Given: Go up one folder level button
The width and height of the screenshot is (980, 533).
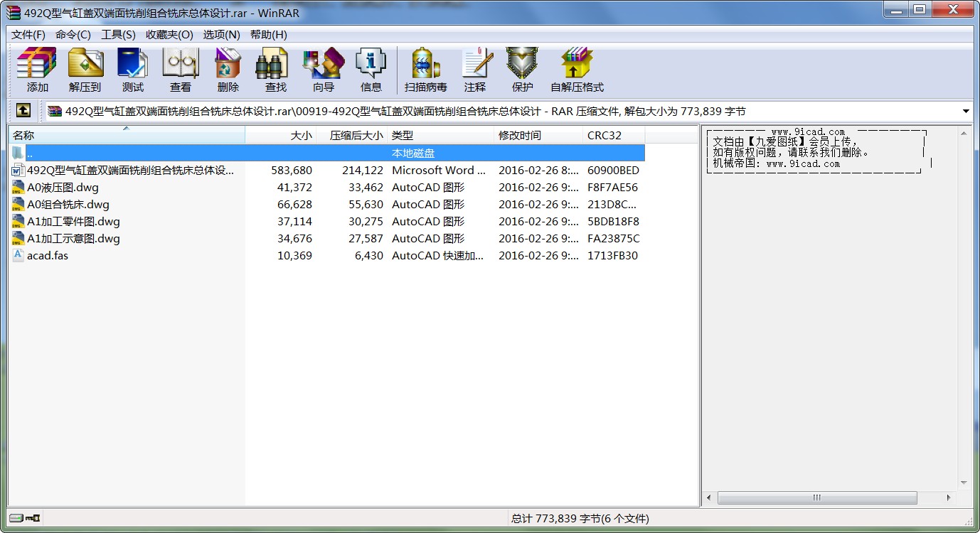Looking at the screenshot, I should (23, 111).
